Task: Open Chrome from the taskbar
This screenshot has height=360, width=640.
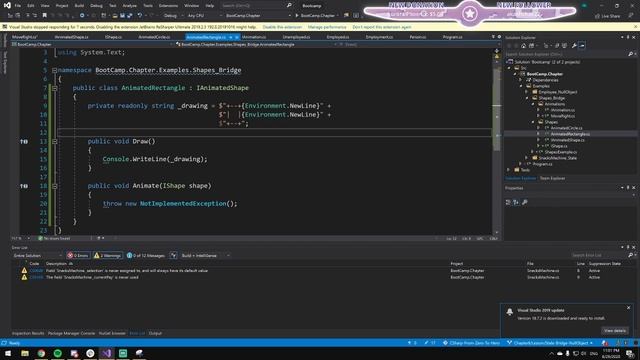Action: coord(41,353)
